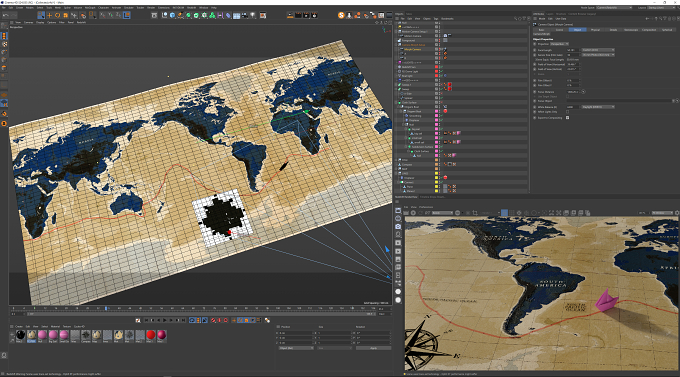Select the Live Selection tool

pos(41,15)
